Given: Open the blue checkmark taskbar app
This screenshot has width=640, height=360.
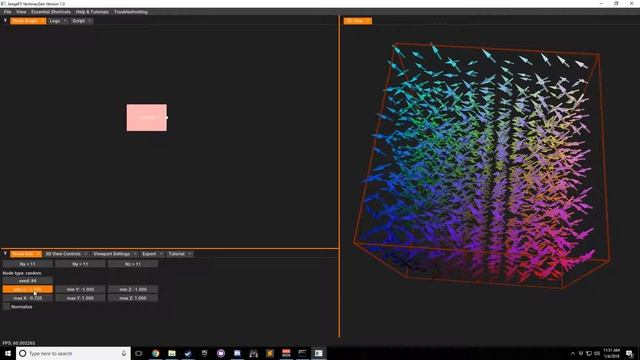Looking at the screenshot, I should click(188, 353).
